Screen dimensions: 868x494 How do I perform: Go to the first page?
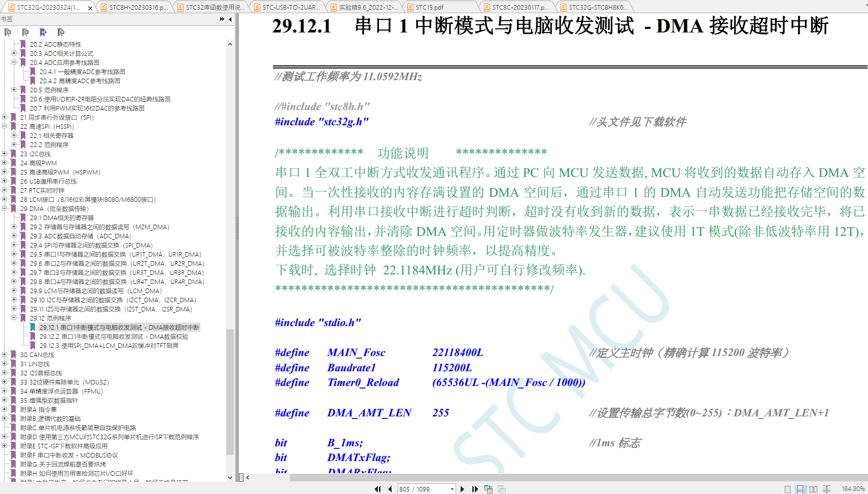coord(377,489)
